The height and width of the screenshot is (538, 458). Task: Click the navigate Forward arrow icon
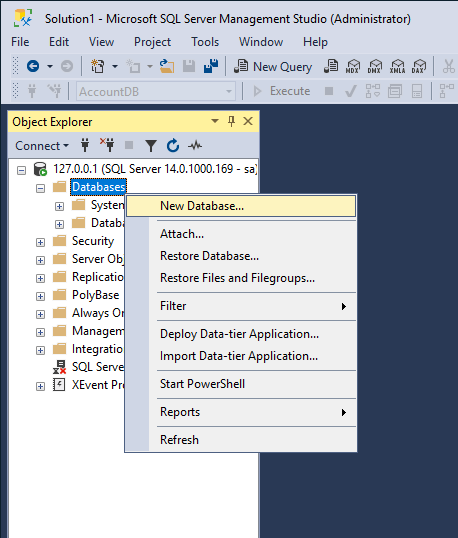pyautogui.click(x=67, y=66)
